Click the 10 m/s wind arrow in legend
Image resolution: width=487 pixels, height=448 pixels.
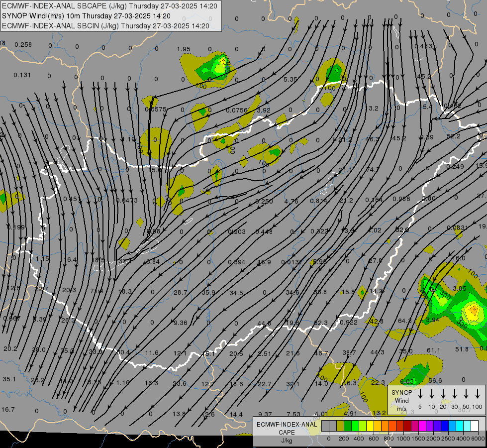(432, 394)
